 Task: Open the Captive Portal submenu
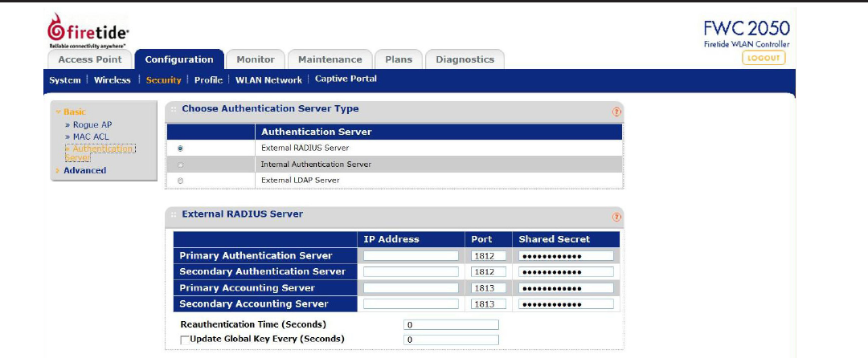tap(346, 79)
